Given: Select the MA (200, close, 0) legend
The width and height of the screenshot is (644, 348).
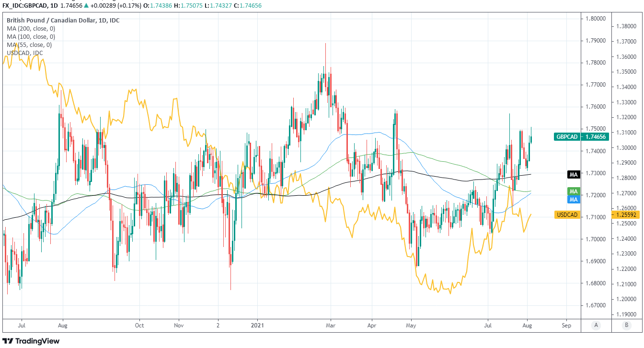Looking at the screenshot, I should click(31, 28).
